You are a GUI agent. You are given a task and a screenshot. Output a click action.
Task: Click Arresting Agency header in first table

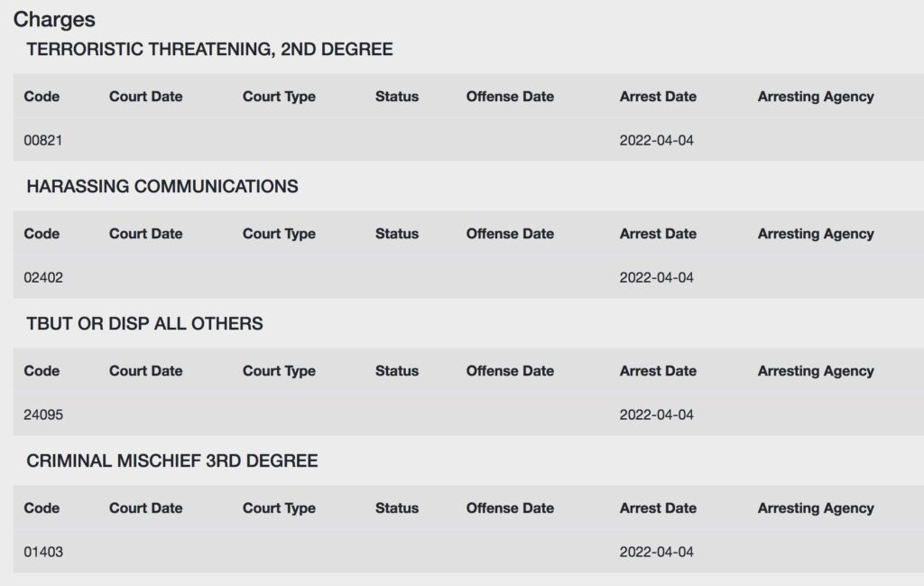click(x=816, y=97)
